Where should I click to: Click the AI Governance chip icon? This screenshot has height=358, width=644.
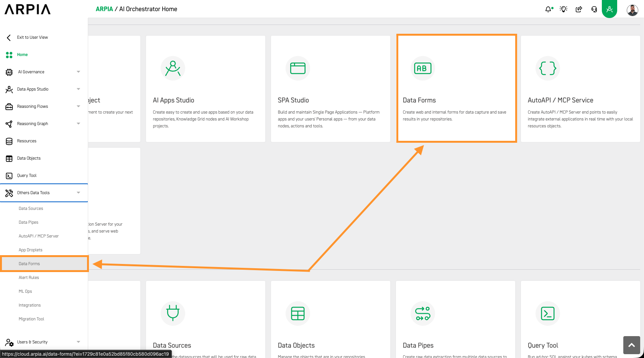tap(9, 72)
